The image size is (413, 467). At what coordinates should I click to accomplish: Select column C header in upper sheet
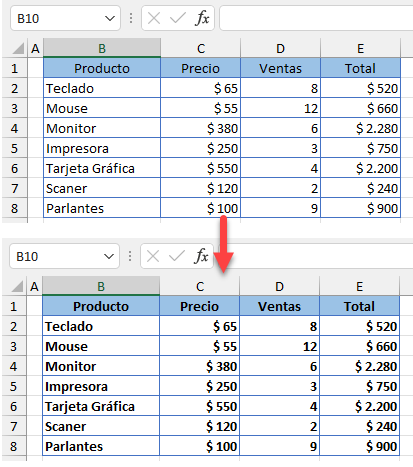coord(201,49)
